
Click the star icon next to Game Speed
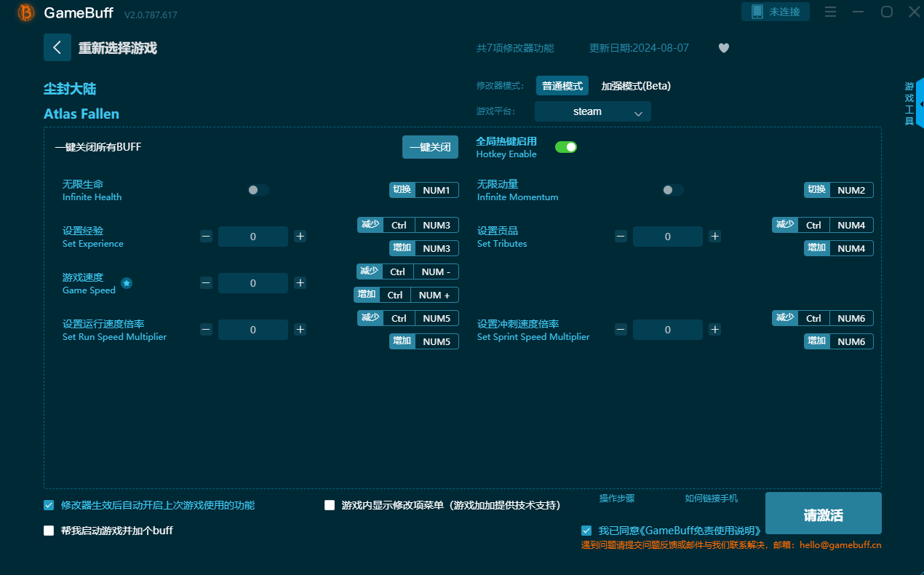[x=127, y=283]
